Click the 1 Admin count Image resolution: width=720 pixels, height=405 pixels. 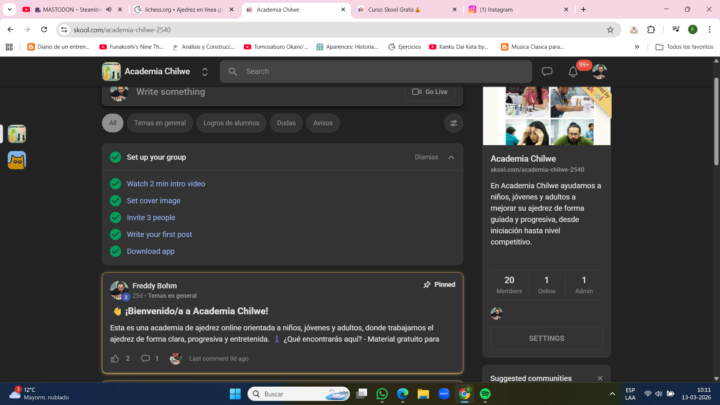pyautogui.click(x=584, y=285)
